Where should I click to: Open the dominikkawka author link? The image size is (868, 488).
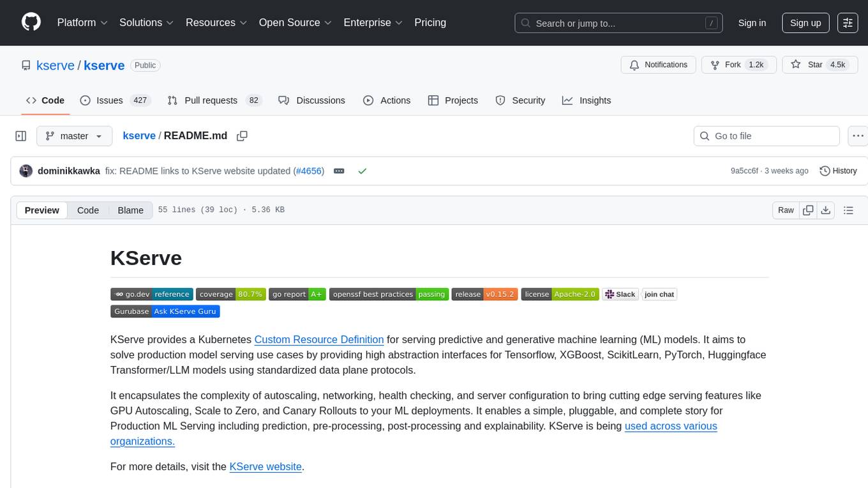point(69,171)
